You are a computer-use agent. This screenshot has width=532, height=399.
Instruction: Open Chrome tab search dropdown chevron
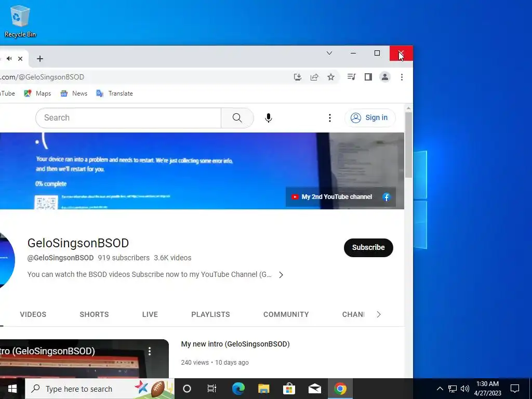pyautogui.click(x=329, y=53)
